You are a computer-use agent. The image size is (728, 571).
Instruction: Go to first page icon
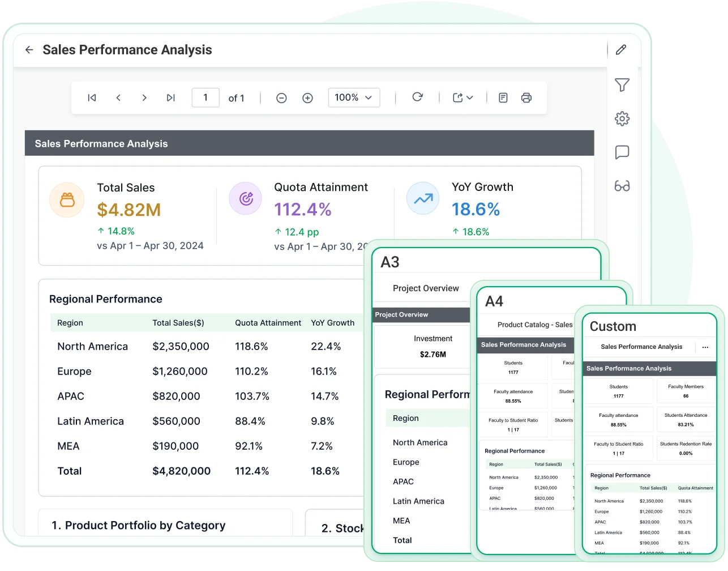point(92,98)
